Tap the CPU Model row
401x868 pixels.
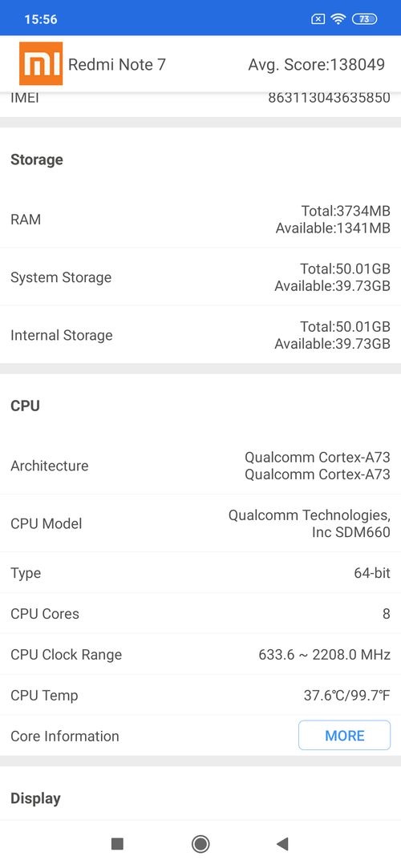coord(200,523)
